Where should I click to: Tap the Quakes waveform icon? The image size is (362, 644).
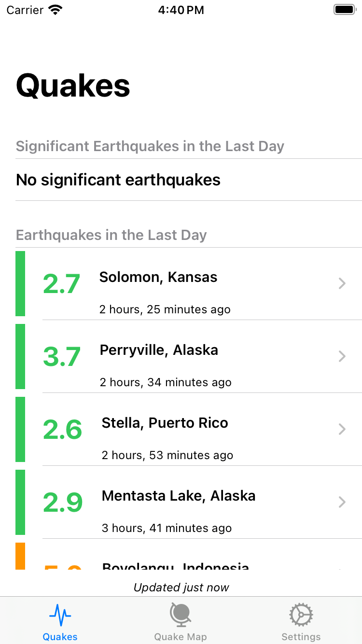tap(60, 615)
